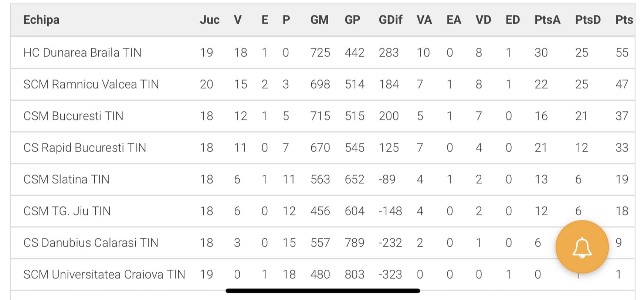Select CSM Bucuresti TIN row
This screenshot has width=644, height=300.
click(x=322, y=116)
